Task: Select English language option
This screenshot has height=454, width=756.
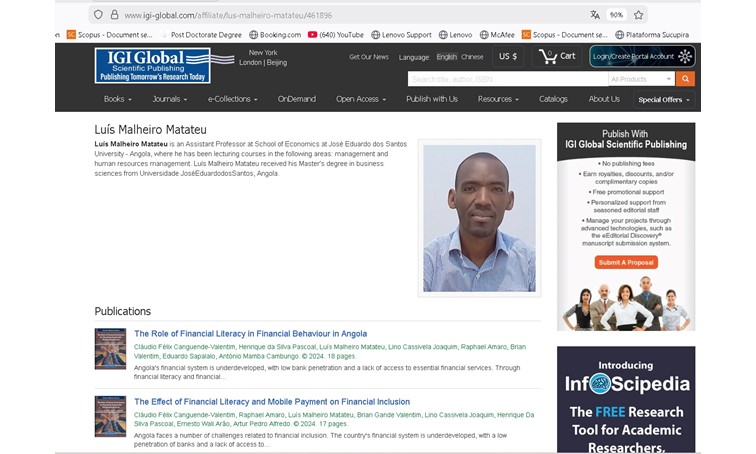Action: click(446, 57)
